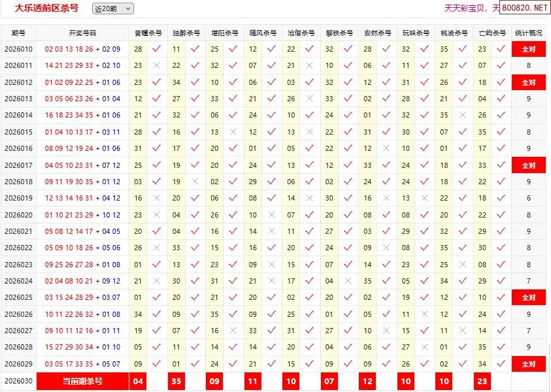Click the cross mark for 随风杀号 in row 2026020

(271, 215)
